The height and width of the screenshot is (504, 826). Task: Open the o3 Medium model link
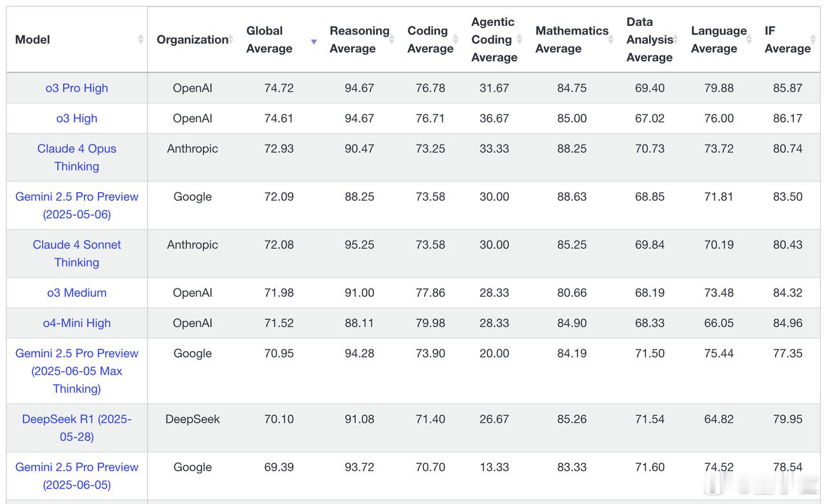[x=77, y=292]
